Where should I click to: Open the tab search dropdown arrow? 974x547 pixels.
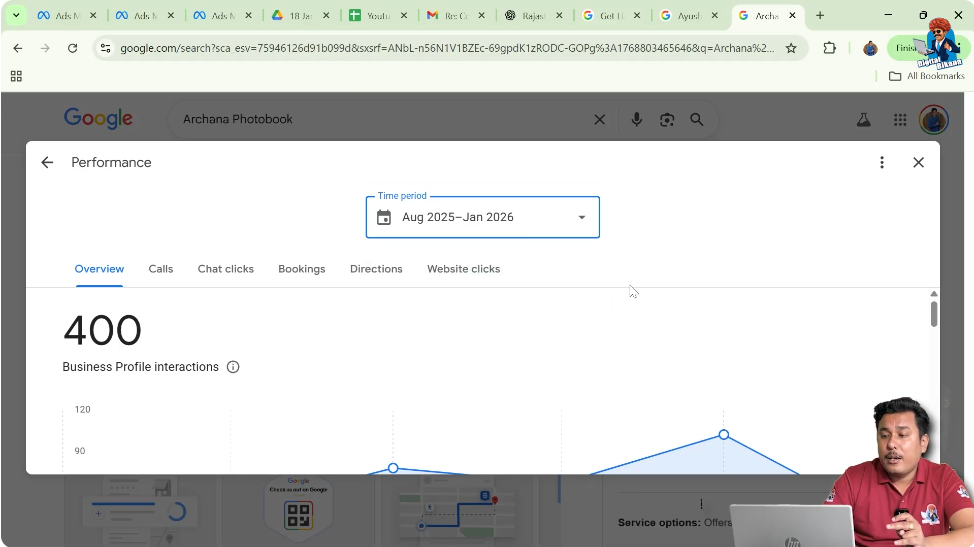(x=16, y=16)
